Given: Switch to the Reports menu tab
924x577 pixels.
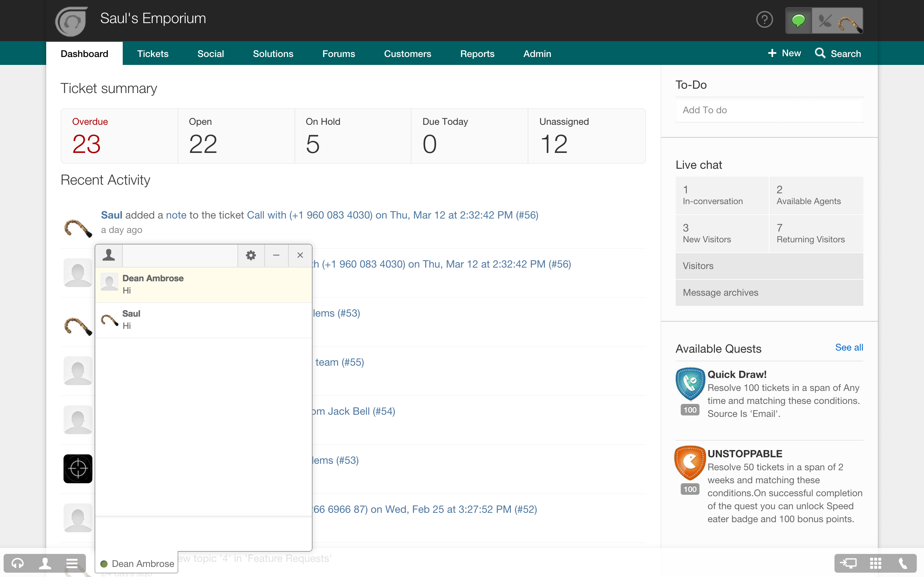Looking at the screenshot, I should (x=476, y=54).
